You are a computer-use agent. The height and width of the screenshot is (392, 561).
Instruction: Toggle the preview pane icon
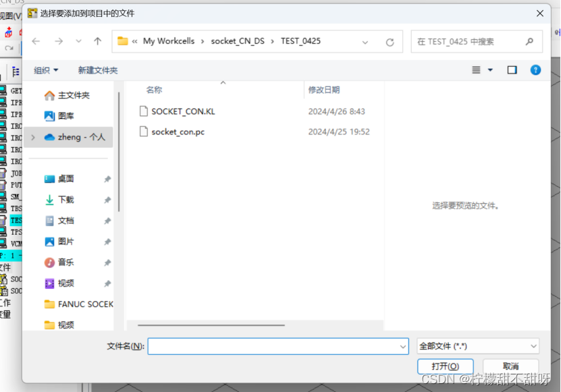[x=512, y=70]
